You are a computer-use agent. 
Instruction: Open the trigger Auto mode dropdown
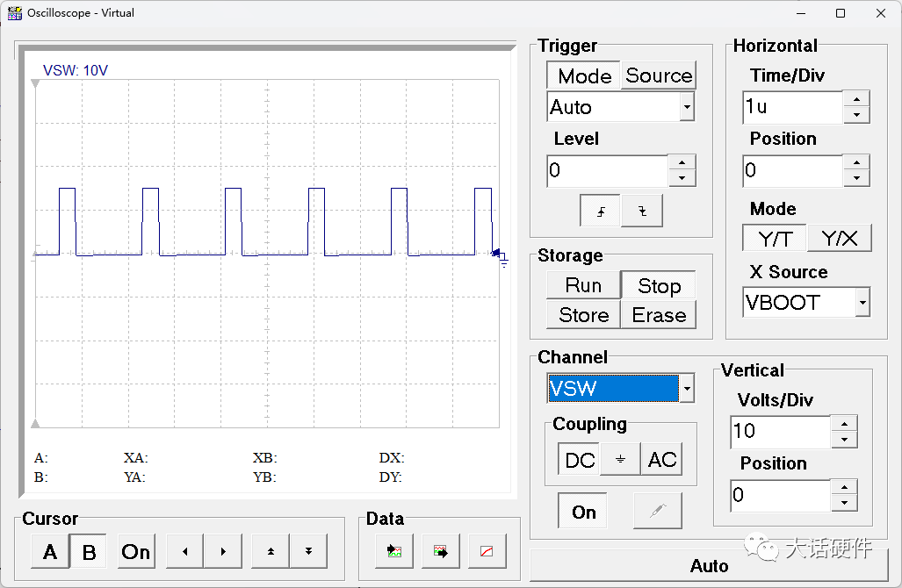687,107
